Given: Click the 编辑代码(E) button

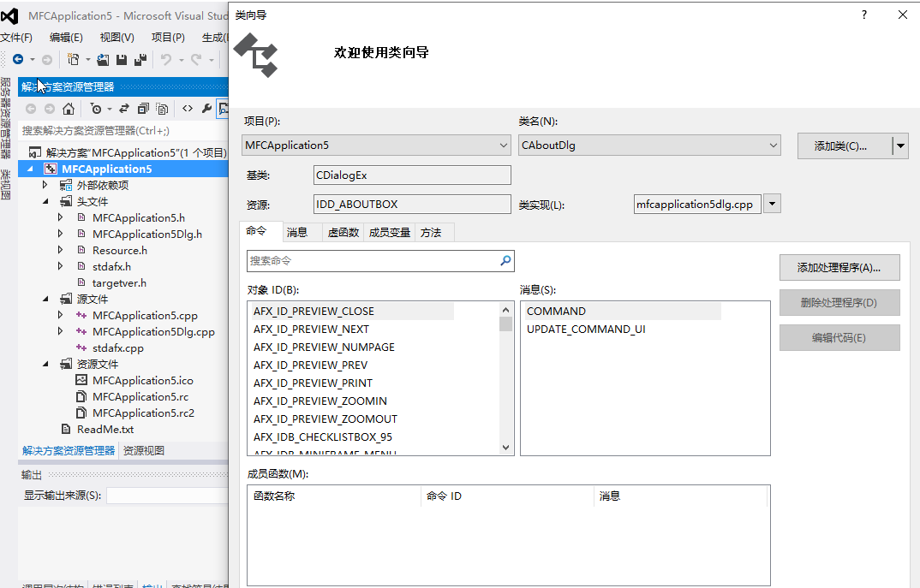Looking at the screenshot, I should coord(839,338).
